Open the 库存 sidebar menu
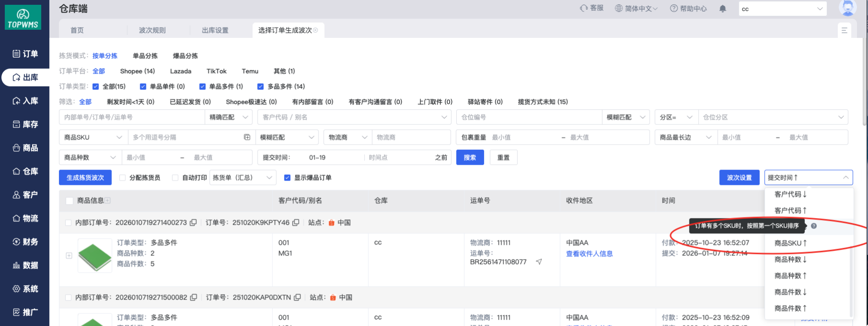Image resolution: width=868 pixels, height=326 pixels. 25,124
